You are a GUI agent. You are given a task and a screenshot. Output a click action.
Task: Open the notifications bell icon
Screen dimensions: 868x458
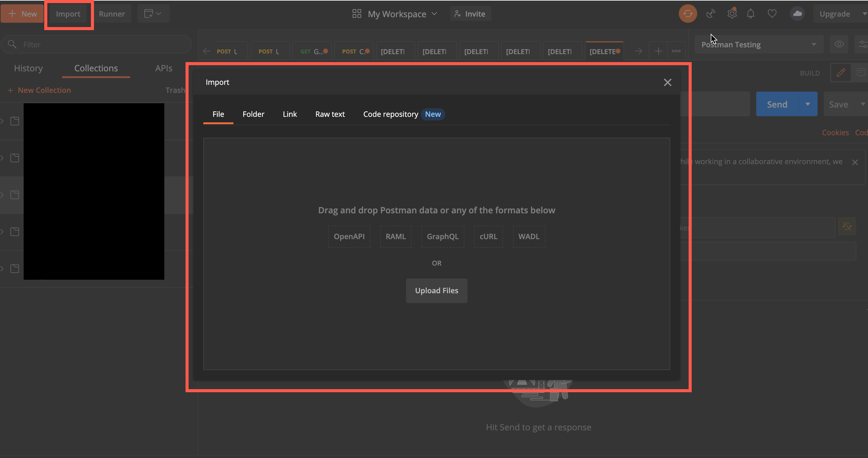pos(750,14)
